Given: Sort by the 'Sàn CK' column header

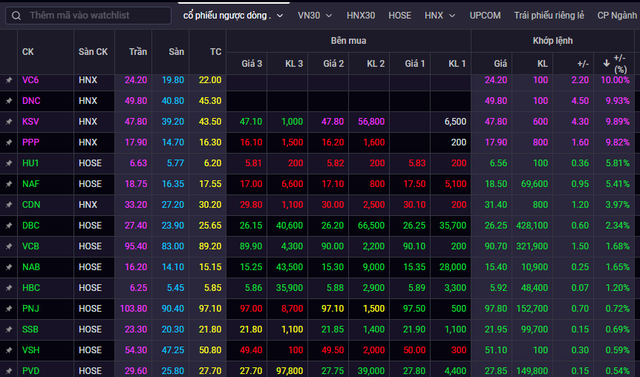Looking at the screenshot, I should pyautogui.click(x=93, y=52).
